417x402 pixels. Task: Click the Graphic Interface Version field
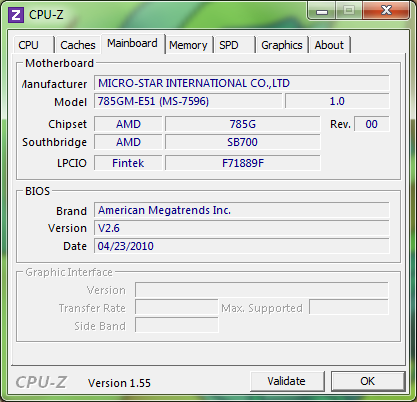pyautogui.click(x=262, y=290)
